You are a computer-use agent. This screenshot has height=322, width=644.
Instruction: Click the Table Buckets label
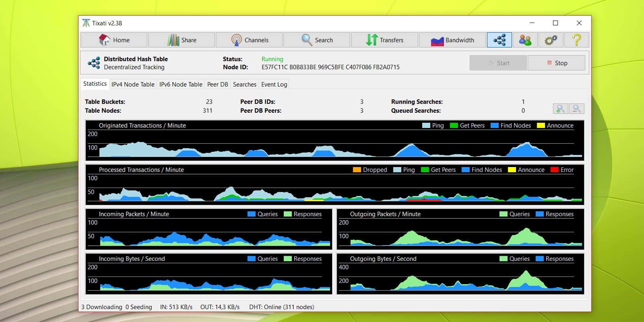click(105, 102)
